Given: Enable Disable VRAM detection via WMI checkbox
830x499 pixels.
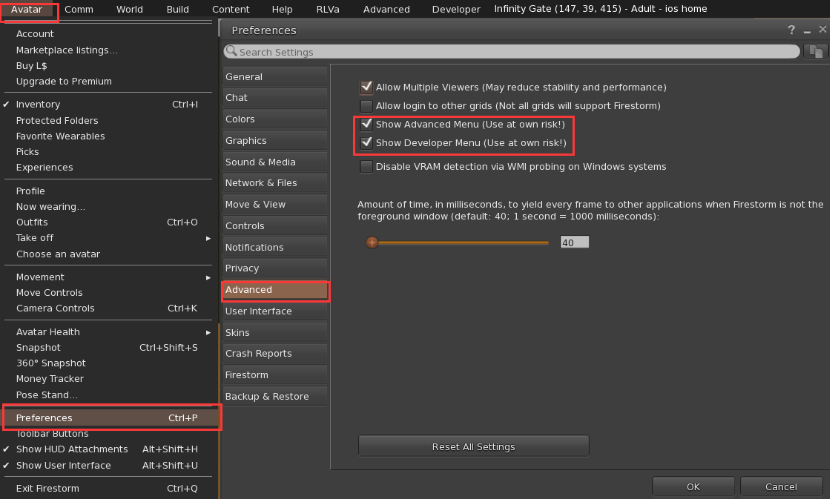Looking at the screenshot, I should (x=366, y=167).
